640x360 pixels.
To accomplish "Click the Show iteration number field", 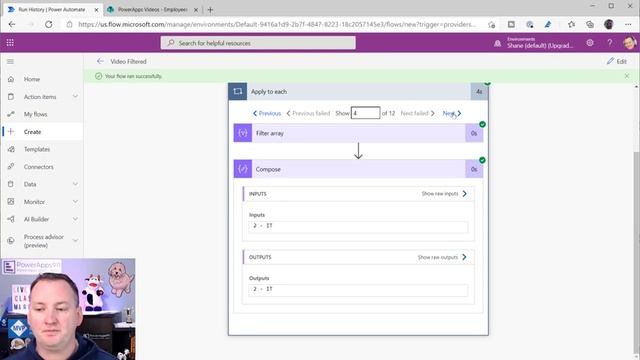I will [x=365, y=113].
